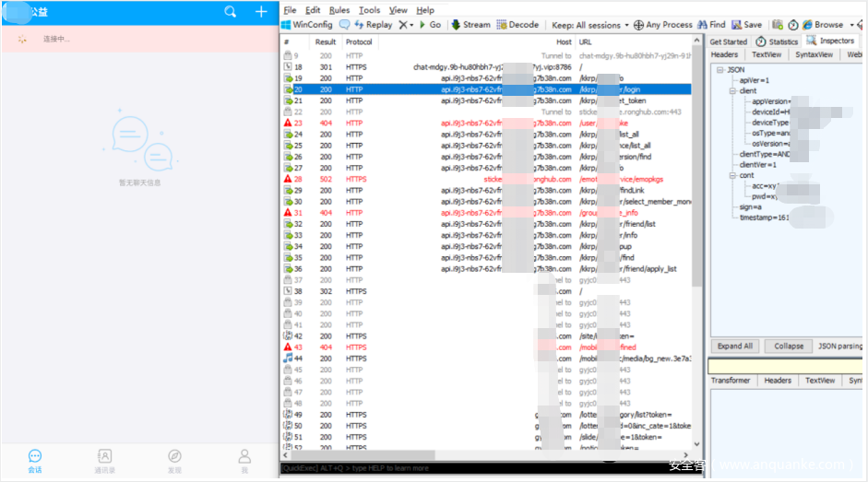This screenshot has width=868, height=482.
Task: Click the Stream toolbar icon
Action: (x=456, y=25)
